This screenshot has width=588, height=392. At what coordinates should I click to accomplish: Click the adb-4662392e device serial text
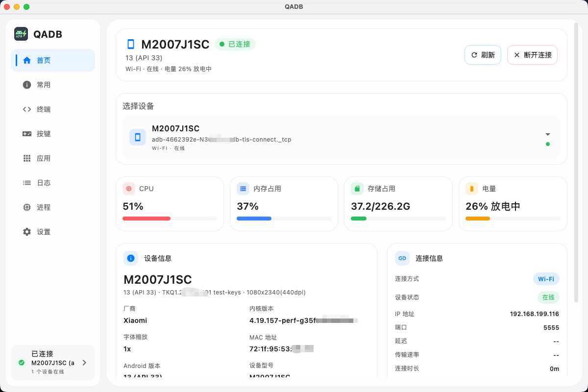click(221, 140)
